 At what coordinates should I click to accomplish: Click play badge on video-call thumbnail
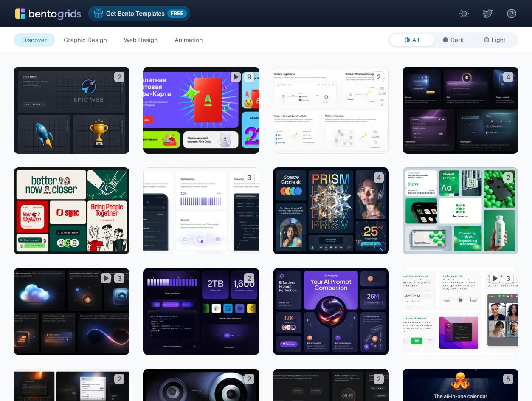coord(495,278)
